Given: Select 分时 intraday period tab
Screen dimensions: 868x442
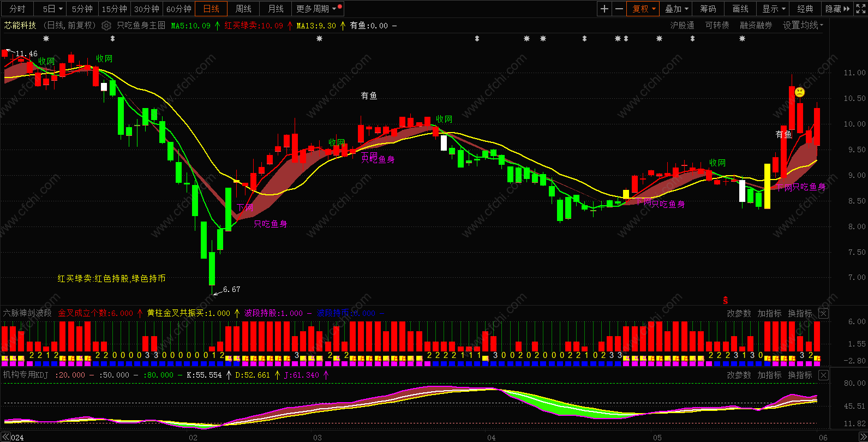Looking at the screenshot, I should coord(17,9).
